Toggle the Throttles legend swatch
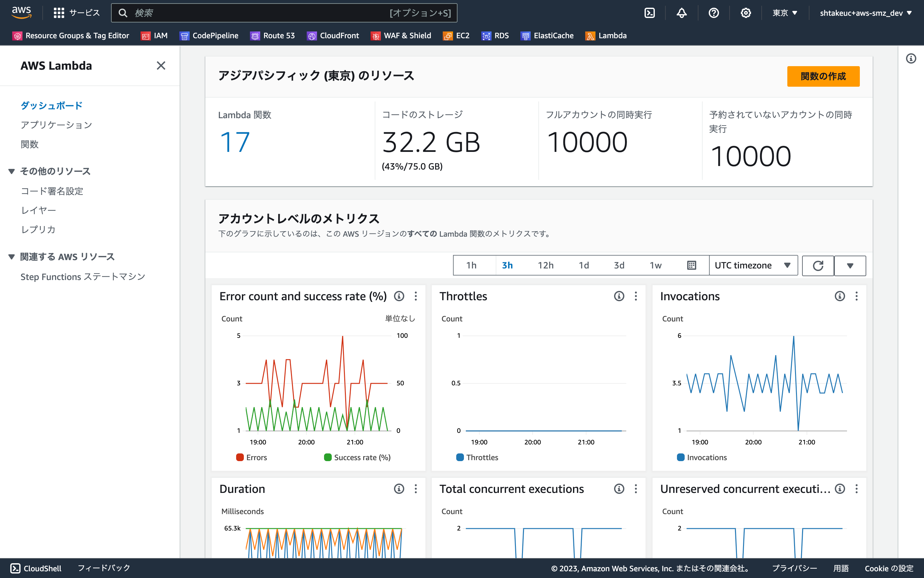The height and width of the screenshot is (578, 924). pyautogui.click(x=460, y=457)
